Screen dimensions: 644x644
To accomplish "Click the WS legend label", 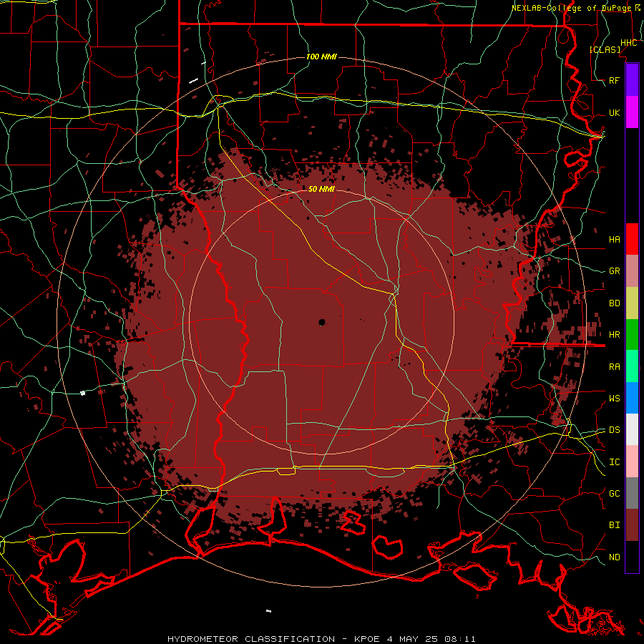I will (614, 399).
